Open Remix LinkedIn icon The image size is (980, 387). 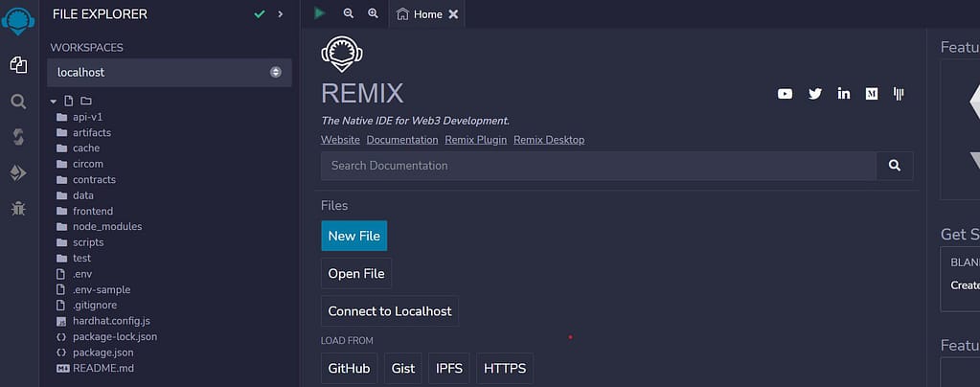[844, 94]
